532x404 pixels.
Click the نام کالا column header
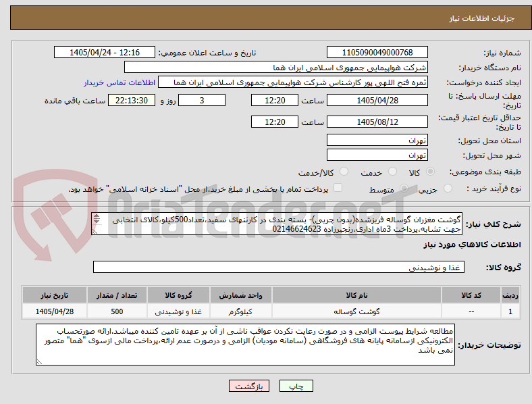click(x=356, y=295)
